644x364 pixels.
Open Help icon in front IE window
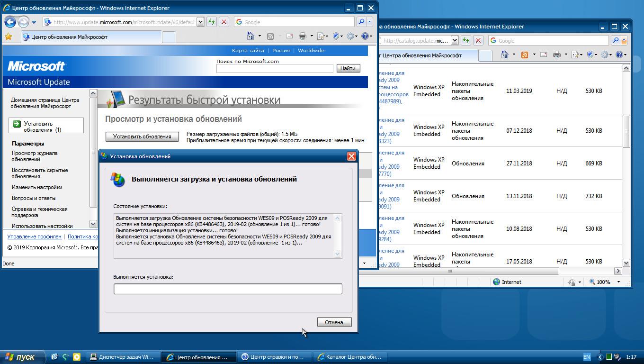coord(365,36)
